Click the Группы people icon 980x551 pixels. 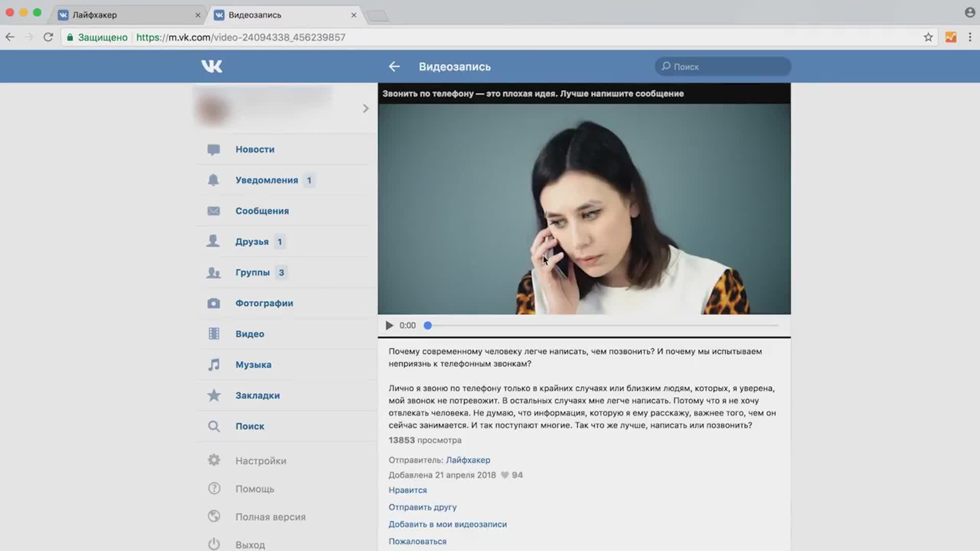click(x=213, y=272)
